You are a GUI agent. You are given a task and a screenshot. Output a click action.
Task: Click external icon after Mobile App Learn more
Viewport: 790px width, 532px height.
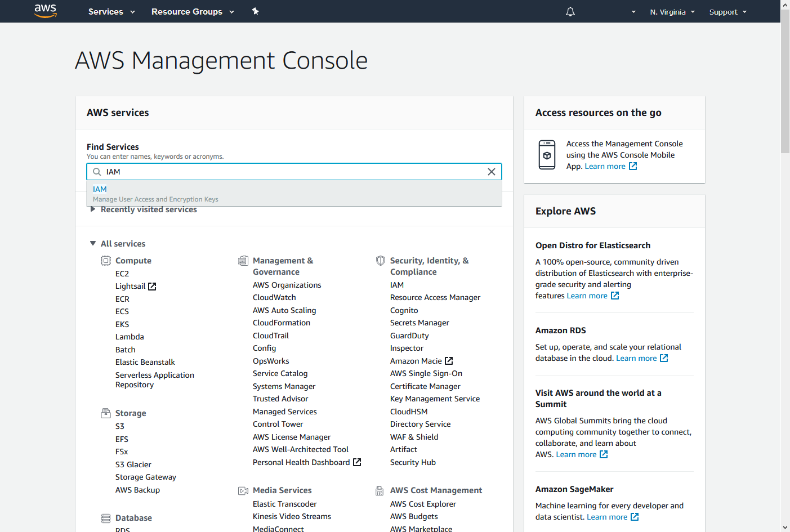pos(633,166)
